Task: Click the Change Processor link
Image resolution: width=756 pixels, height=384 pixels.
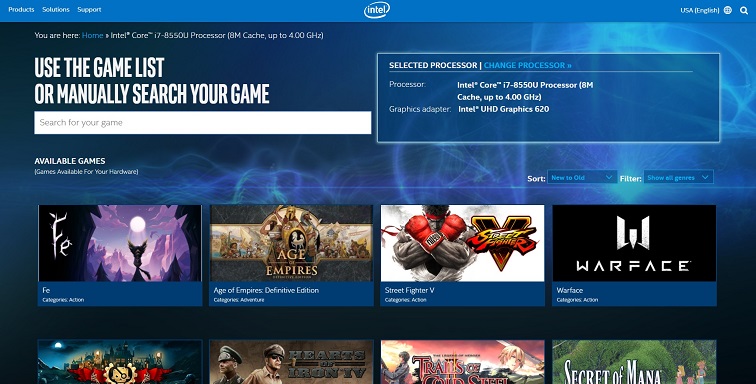Action: [527, 65]
